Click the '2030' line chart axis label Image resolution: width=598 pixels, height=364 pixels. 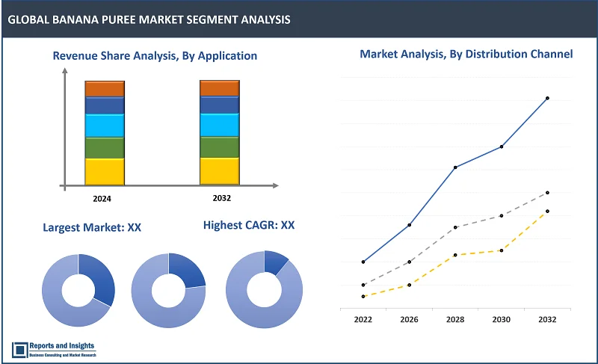pos(501,319)
